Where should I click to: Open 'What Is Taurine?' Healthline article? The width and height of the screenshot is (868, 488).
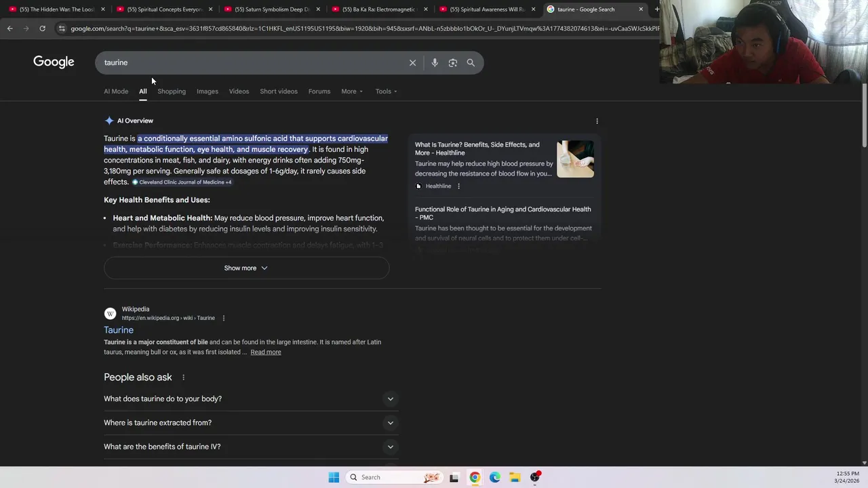(x=477, y=148)
